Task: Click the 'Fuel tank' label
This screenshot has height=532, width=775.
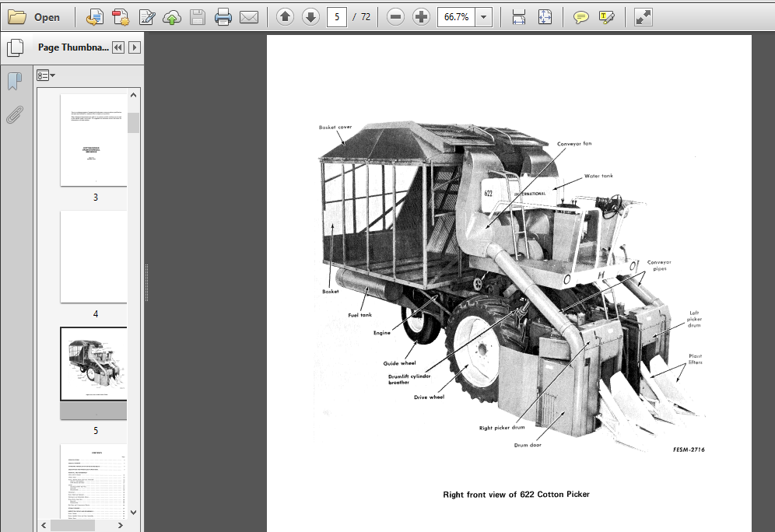Action: click(x=359, y=315)
